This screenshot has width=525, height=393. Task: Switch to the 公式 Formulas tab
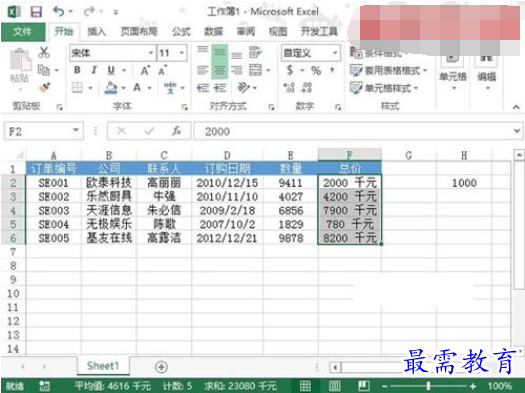(x=181, y=32)
